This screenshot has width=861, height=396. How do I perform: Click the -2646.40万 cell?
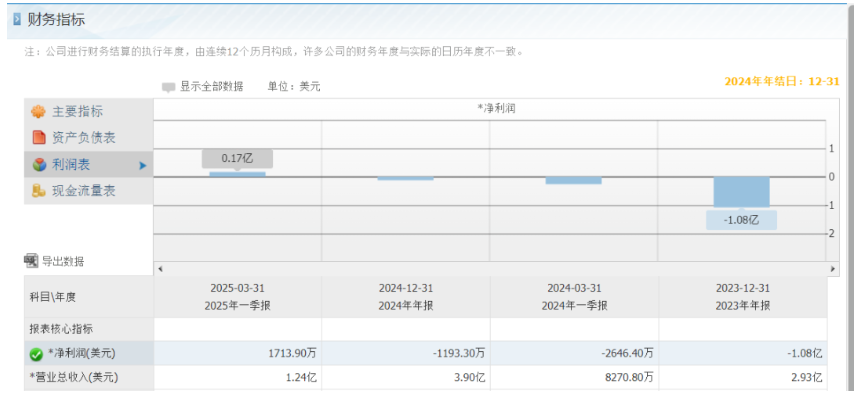pyautogui.click(x=574, y=354)
